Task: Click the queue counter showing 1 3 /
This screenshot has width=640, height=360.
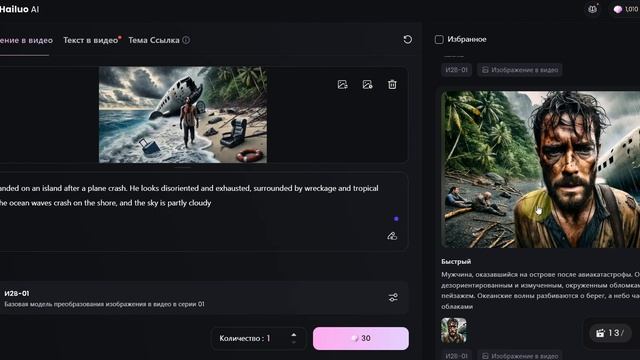Action: coord(610,333)
